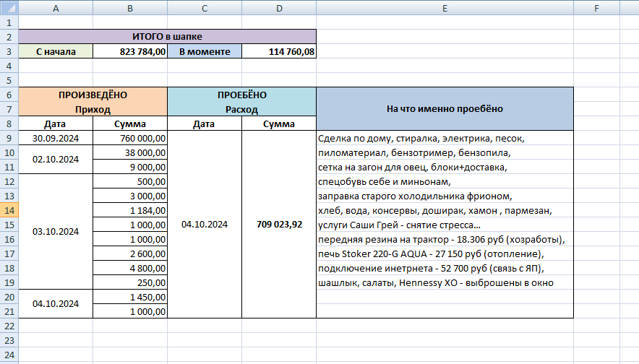This screenshot has height=364, width=639.
Task: Select the cell with 3 000,00
Action: coord(130,196)
